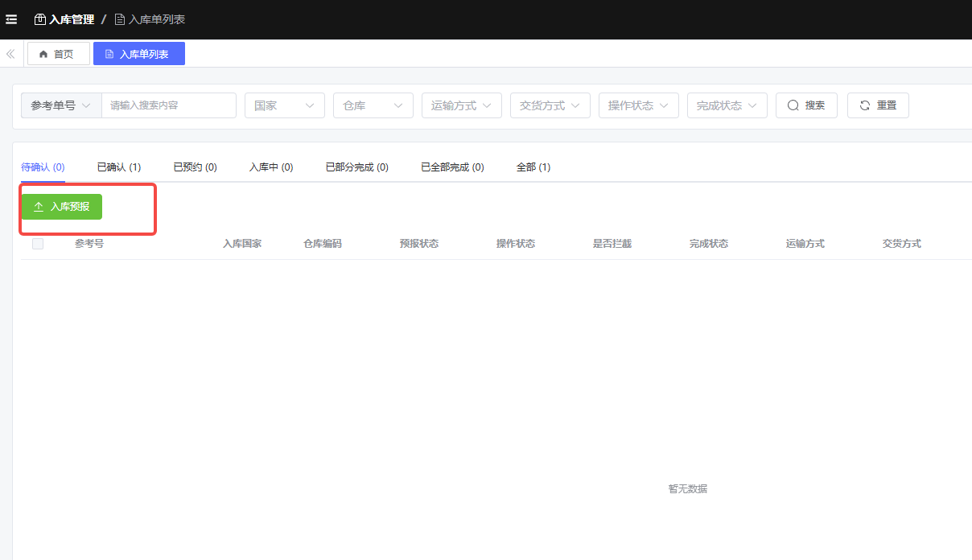Click the magnifier icon on 搜索 button
Image resolution: width=972 pixels, height=560 pixels.
pos(793,105)
